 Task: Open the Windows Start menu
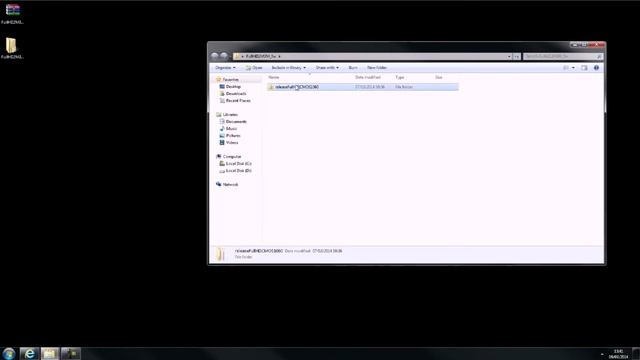(x=9, y=353)
